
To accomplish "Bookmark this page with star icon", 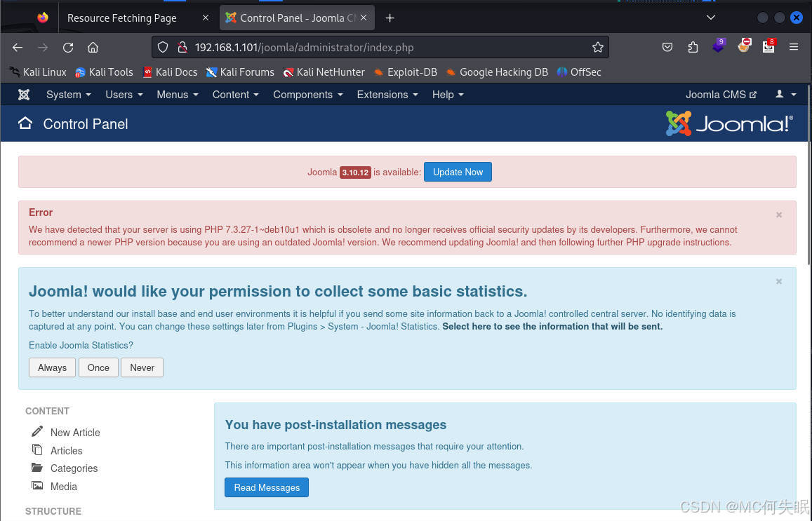I will [x=598, y=48].
